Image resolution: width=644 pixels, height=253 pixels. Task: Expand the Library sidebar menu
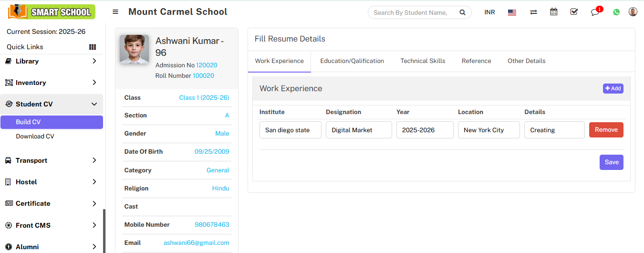click(52, 61)
